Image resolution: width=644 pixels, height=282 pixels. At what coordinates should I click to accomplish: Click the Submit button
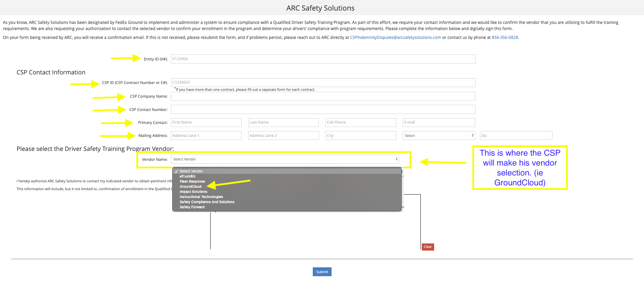click(322, 272)
